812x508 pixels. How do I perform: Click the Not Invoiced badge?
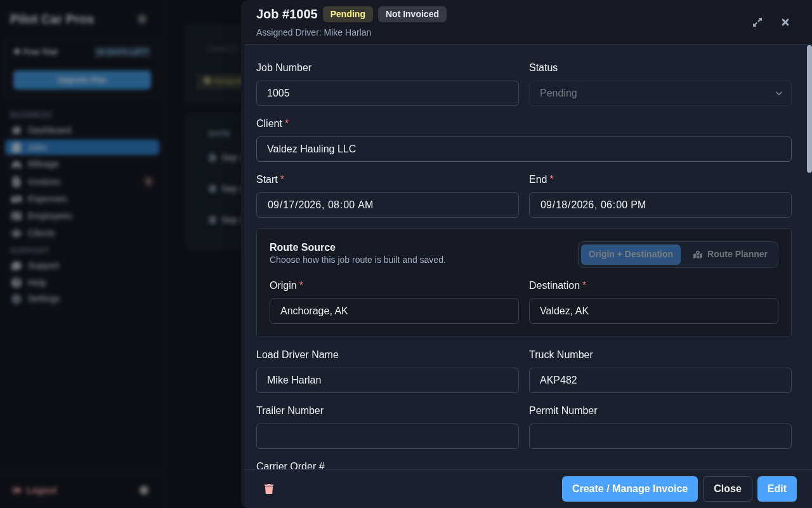412,14
